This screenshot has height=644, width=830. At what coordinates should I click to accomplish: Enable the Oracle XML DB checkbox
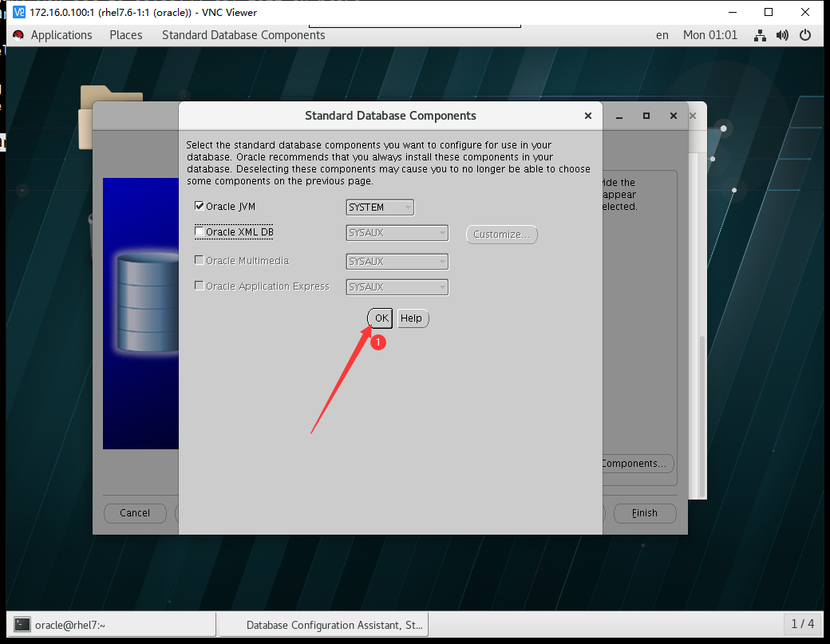point(200,231)
